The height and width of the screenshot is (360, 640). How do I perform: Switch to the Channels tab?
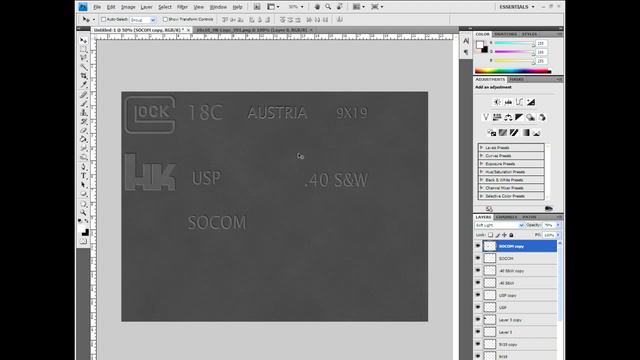point(507,217)
